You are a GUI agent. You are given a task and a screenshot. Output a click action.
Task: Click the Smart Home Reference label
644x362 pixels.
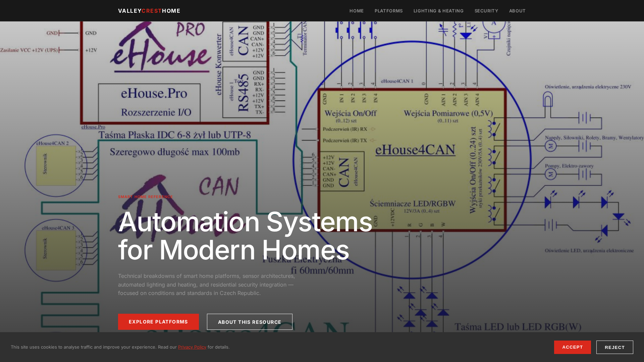[x=146, y=197]
